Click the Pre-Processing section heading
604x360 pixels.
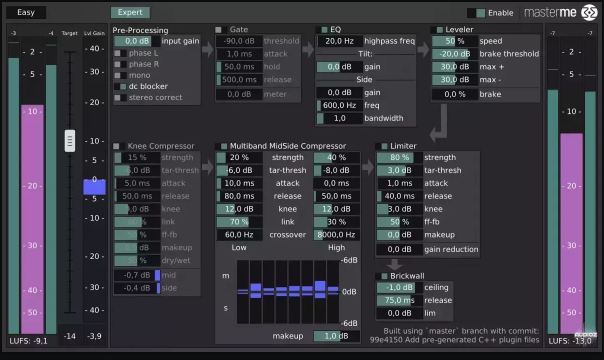click(x=140, y=30)
